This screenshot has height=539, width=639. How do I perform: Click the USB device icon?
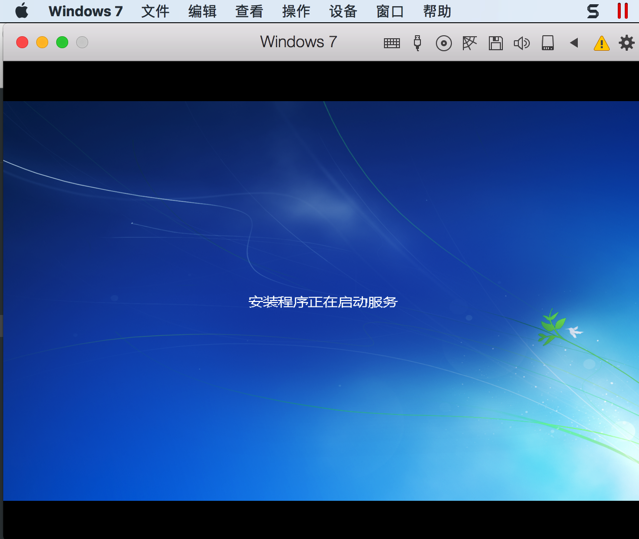[417, 43]
